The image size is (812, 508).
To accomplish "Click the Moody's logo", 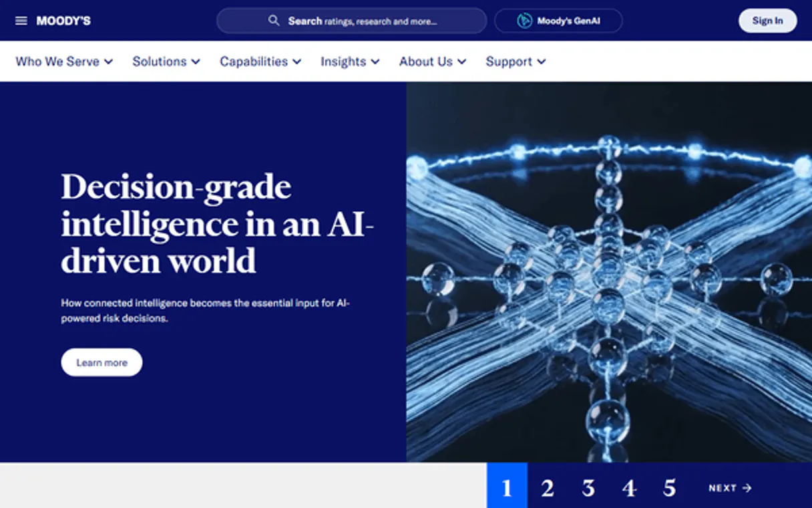I will [63, 21].
